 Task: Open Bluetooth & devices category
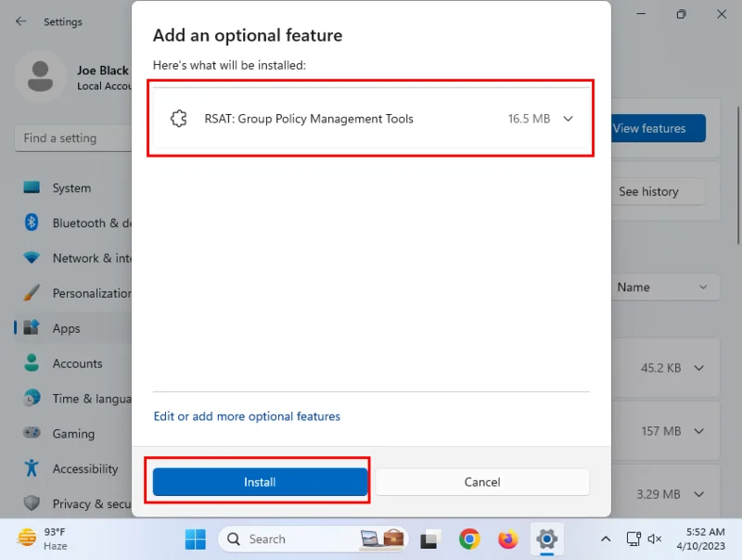pyautogui.click(x=73, y=223)
